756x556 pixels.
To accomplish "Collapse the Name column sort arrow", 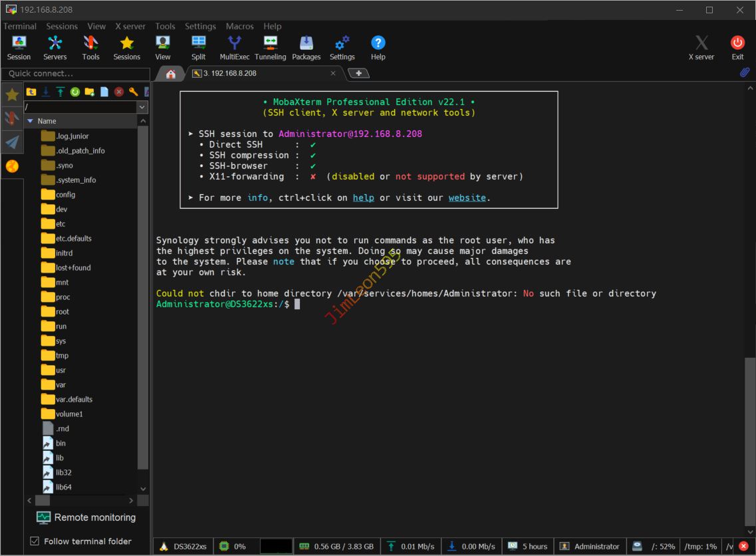I will click(30, 121).
